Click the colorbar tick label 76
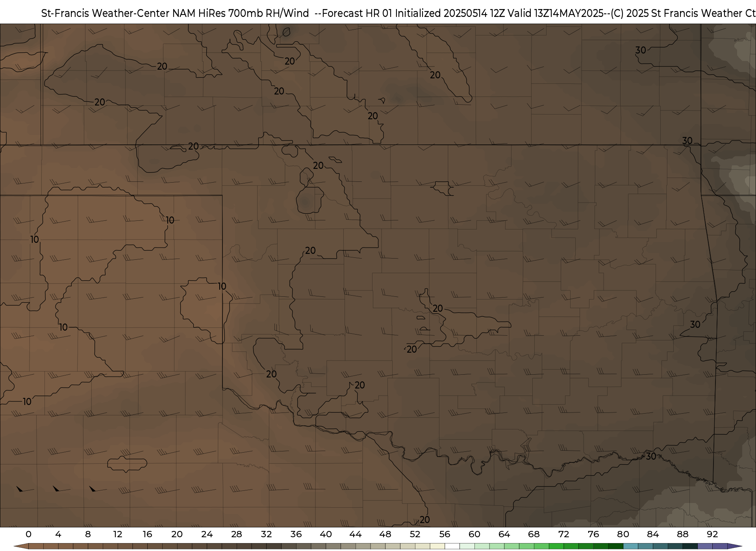 click(593, 534)
